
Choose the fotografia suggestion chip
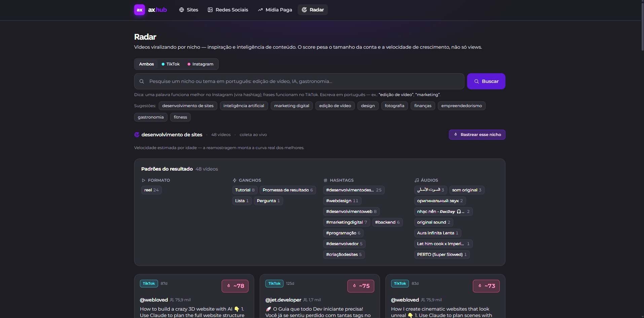click(x=394, y=106)
